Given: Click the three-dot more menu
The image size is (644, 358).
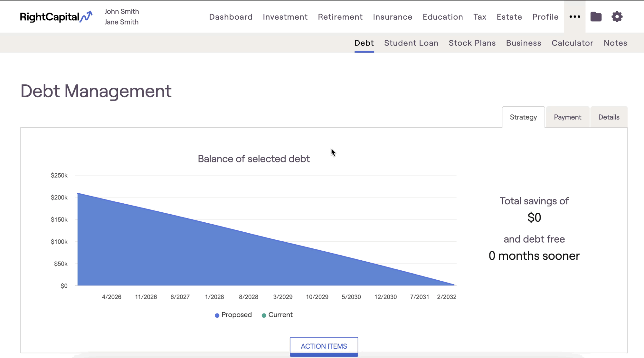Looking at the screenshot, I should click(x=575, y=17).
